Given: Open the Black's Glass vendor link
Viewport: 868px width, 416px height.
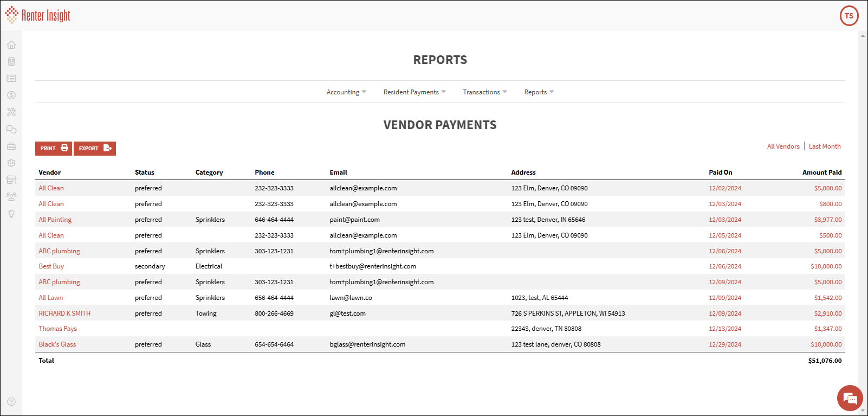Looking at the screenshot, I should click(57, 344).
